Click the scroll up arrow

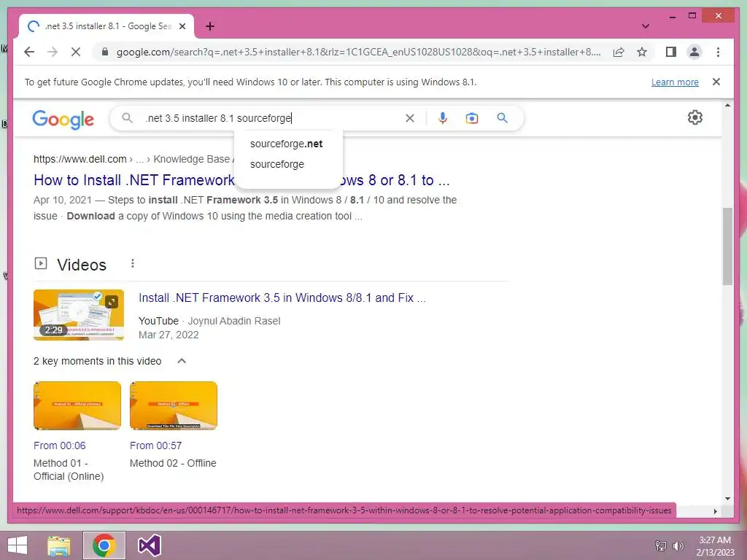click(x=727, y=105)
